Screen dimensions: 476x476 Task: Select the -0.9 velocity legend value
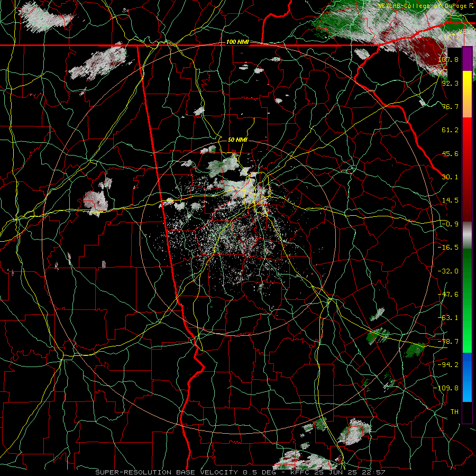tap(450, 224)
